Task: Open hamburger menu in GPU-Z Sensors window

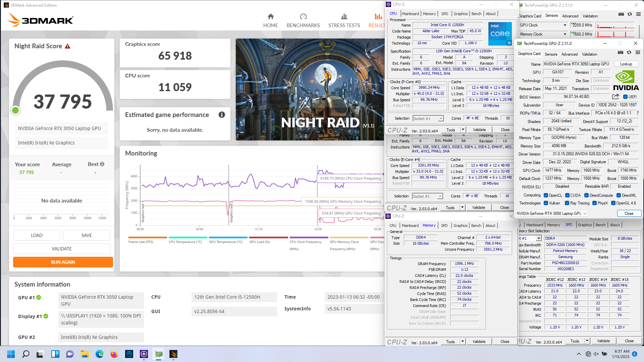Action: 638,14
